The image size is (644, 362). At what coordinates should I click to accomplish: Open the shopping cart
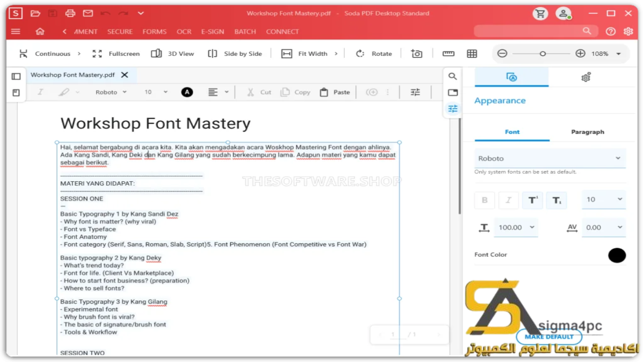coord(540,13)
